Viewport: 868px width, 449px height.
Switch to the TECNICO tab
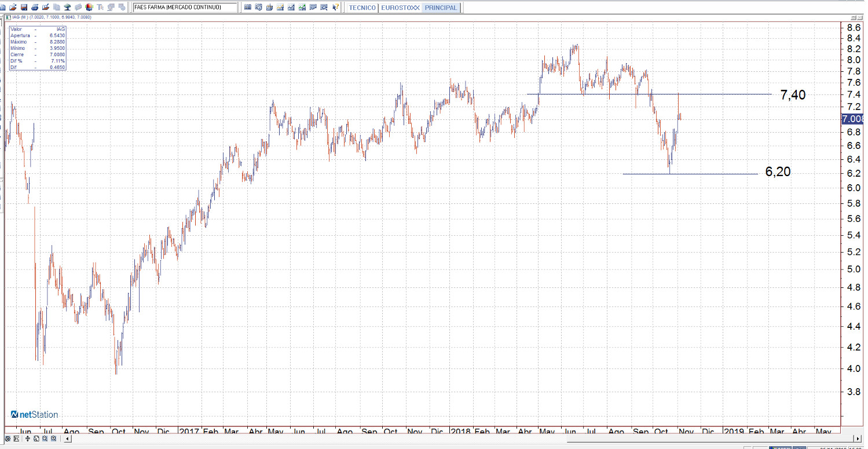362,8
